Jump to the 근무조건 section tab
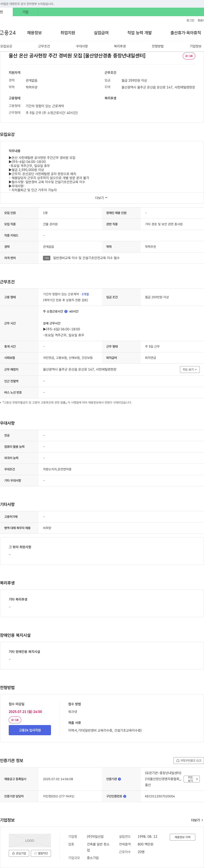Viewport: 204px width, 868px height. click(44, 46)
